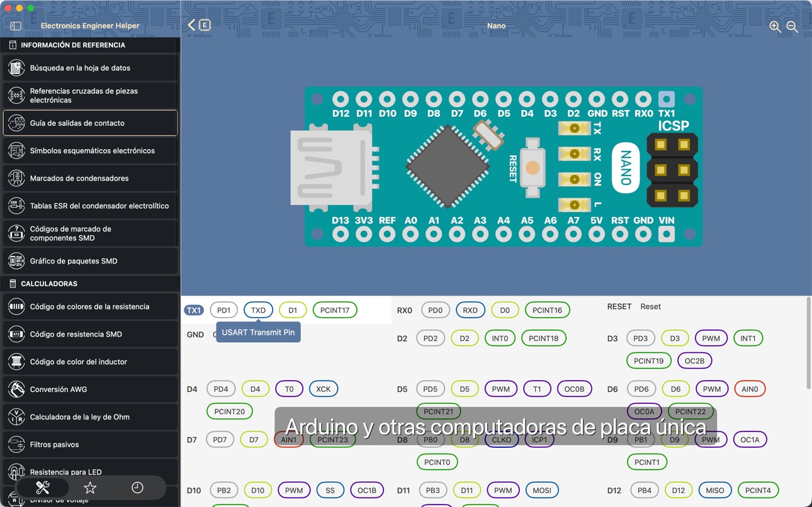This screenshot has width=812, height=507.
Task: Click the PCINT0 tag
Action: tap(437, 462)
